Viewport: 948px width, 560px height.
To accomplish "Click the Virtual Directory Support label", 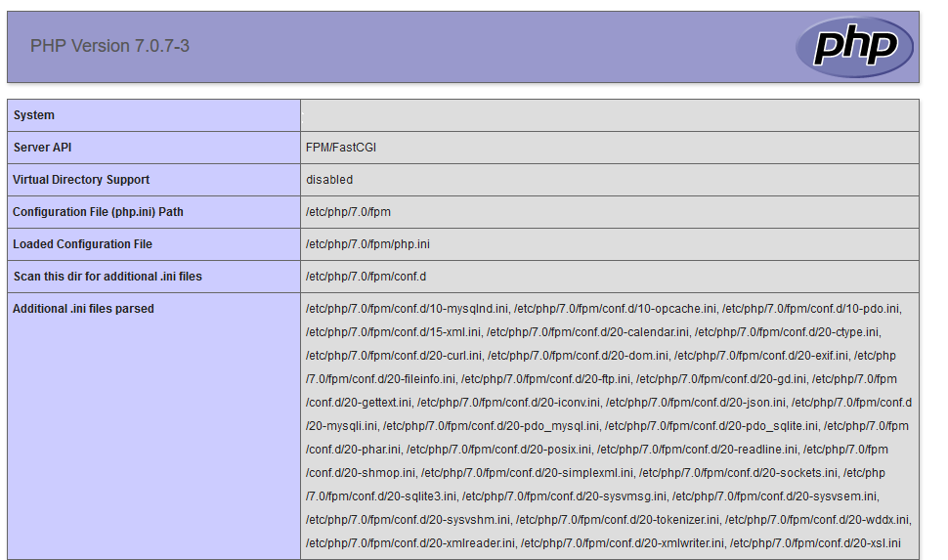I will 81,180.
